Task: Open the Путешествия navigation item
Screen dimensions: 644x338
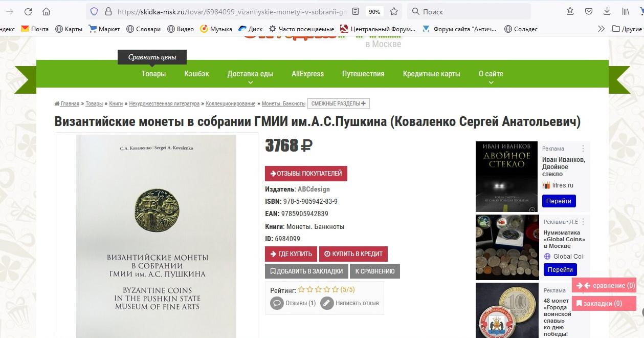Action: [363, 74]
